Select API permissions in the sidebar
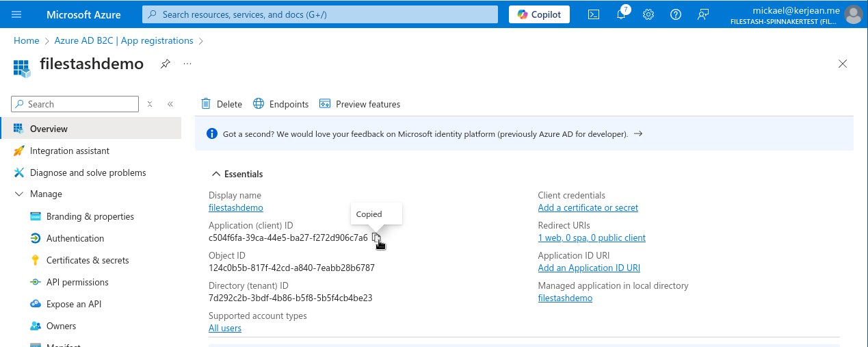 tap(77, 282)
